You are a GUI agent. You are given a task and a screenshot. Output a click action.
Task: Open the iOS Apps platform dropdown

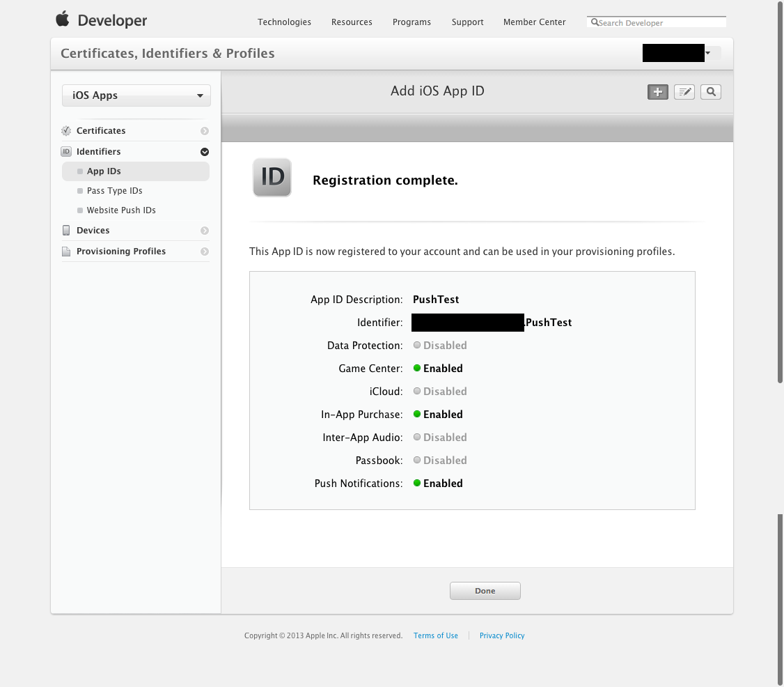coord(136,95)
